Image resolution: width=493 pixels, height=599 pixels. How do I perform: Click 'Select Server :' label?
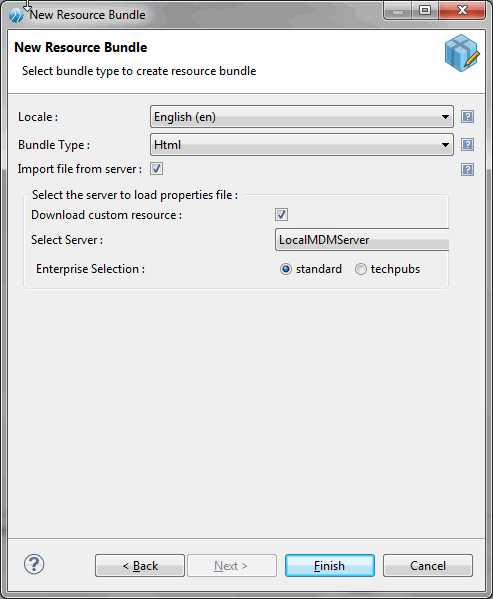(x=67, y=240)
